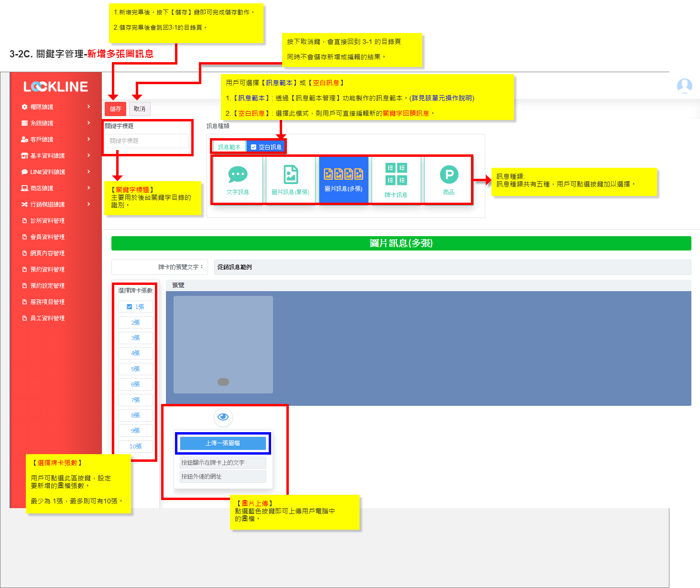Viewport: 700px width, 588px height.
Task: Select the 1張 card count option
Action: [135, 307]
